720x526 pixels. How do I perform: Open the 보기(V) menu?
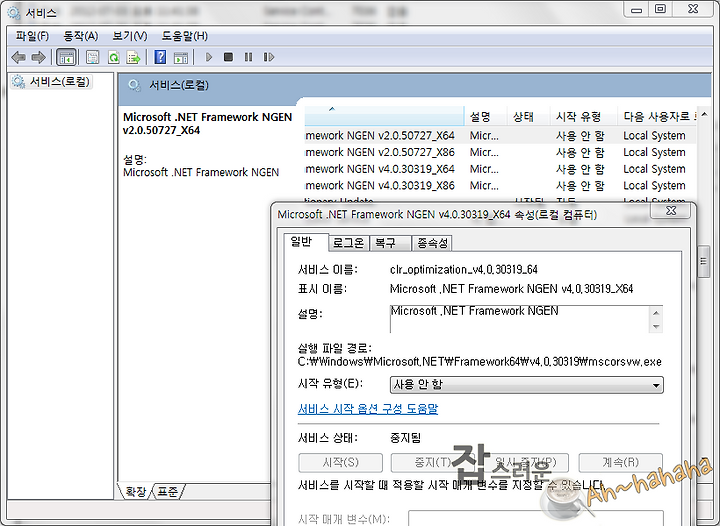pyautogui.click(x=130, y=36)
